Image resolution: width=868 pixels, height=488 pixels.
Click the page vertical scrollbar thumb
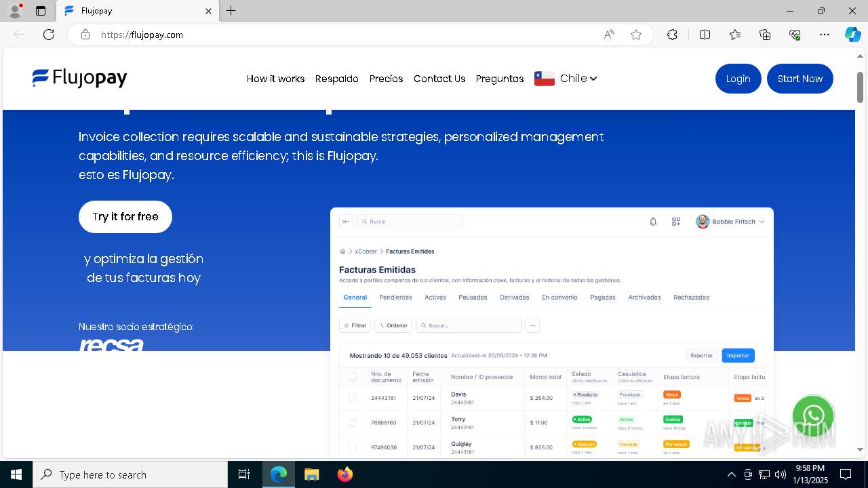(x=860, y=87)
